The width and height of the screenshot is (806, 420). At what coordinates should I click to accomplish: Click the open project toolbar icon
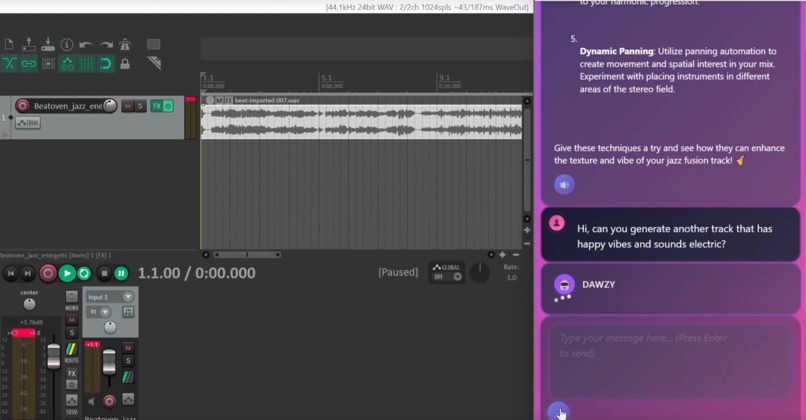pyautogui.click(x=28, y=44)
